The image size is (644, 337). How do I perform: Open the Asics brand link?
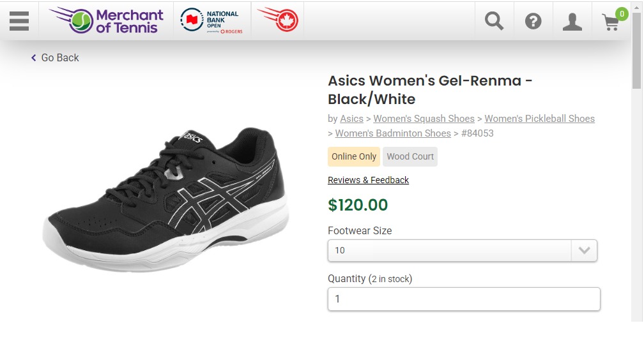(x=351, y=119)
